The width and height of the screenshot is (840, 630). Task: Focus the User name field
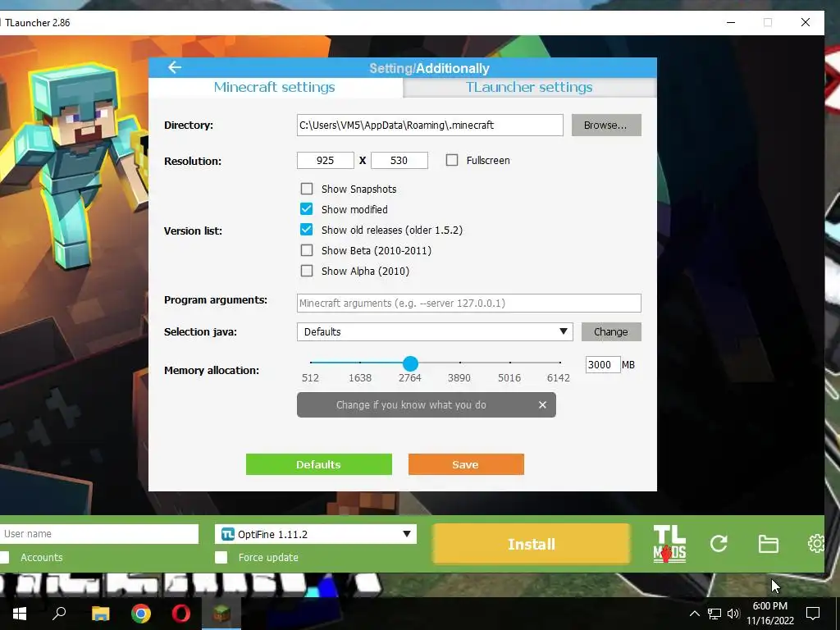click(x=99, y=533)
